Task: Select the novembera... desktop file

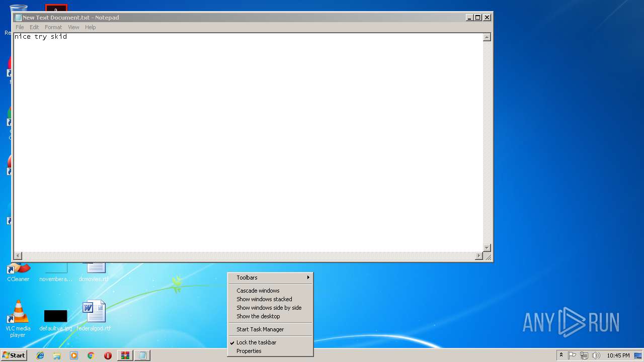Action: click(55, 272)
